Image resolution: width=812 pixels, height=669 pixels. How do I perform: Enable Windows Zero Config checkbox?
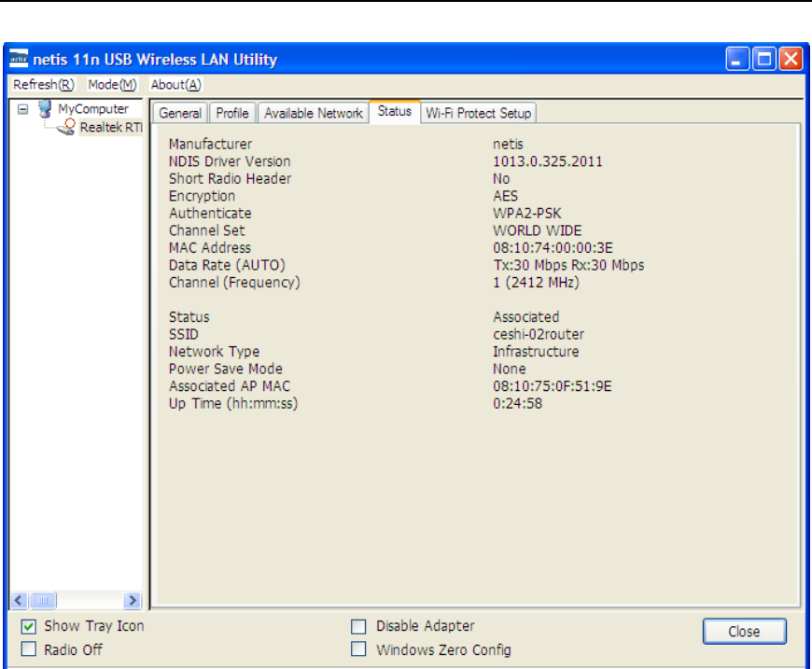[x=358, y=649]
